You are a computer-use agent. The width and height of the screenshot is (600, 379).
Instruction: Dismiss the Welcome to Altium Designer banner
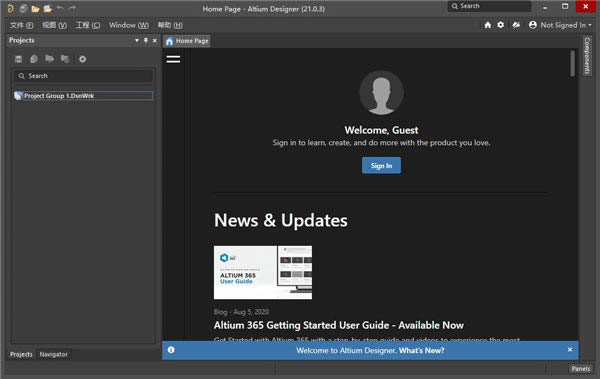(x=570, y=350)
